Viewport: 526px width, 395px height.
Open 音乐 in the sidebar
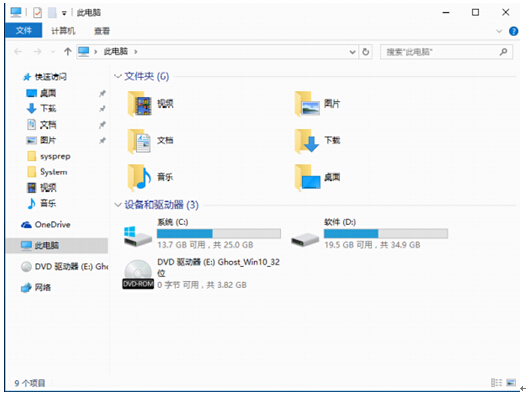[x=48, y=203]
